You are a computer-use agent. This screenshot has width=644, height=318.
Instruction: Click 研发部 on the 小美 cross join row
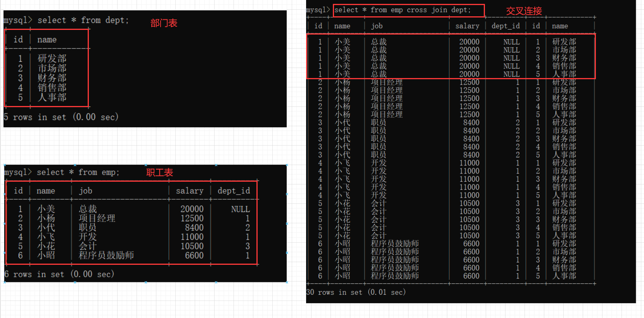coord(564,42)
